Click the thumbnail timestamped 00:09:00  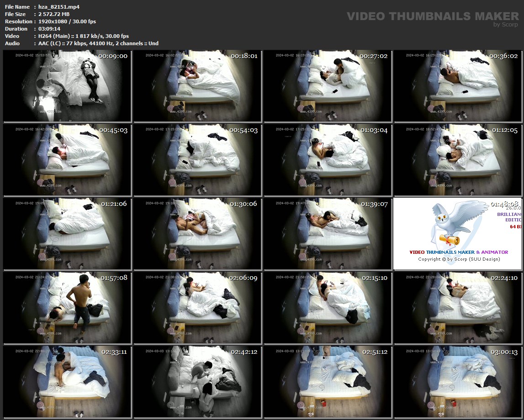(x=67, y=86)
